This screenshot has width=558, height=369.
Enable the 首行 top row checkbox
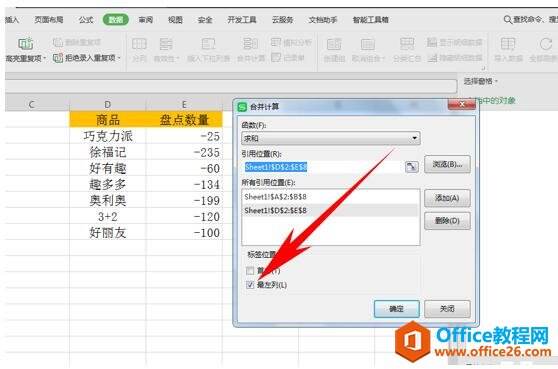coord(250,271)
